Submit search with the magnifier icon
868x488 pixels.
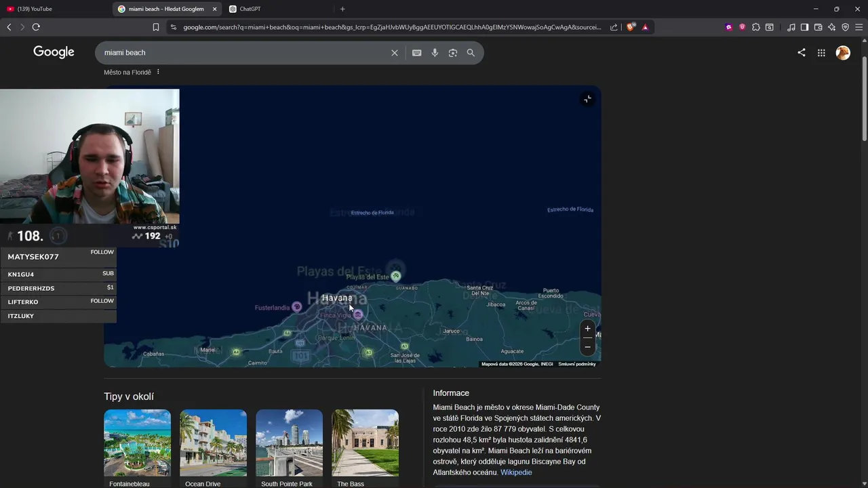471,53
